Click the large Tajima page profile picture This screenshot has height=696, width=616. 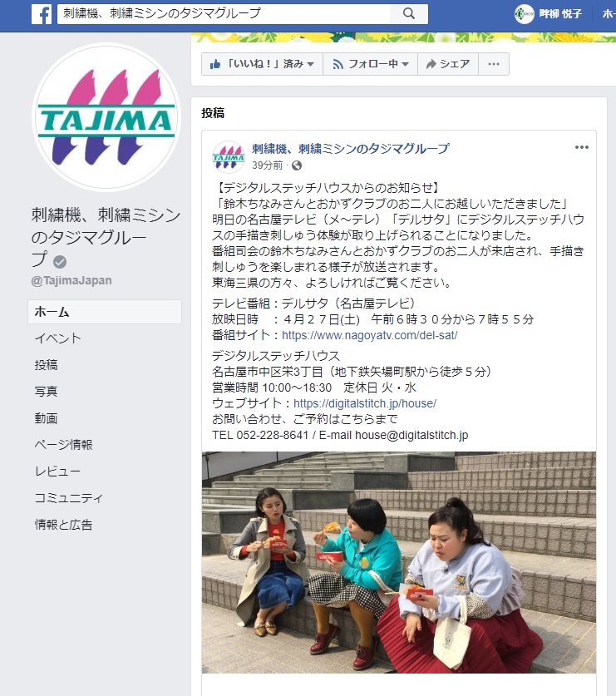click(x=106, y=117)
